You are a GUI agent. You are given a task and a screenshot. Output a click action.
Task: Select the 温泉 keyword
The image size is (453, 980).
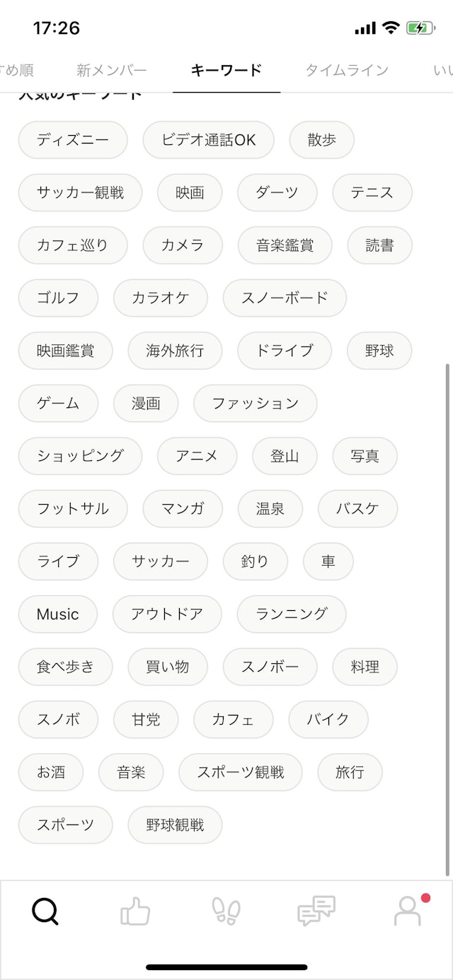[270, 508]
